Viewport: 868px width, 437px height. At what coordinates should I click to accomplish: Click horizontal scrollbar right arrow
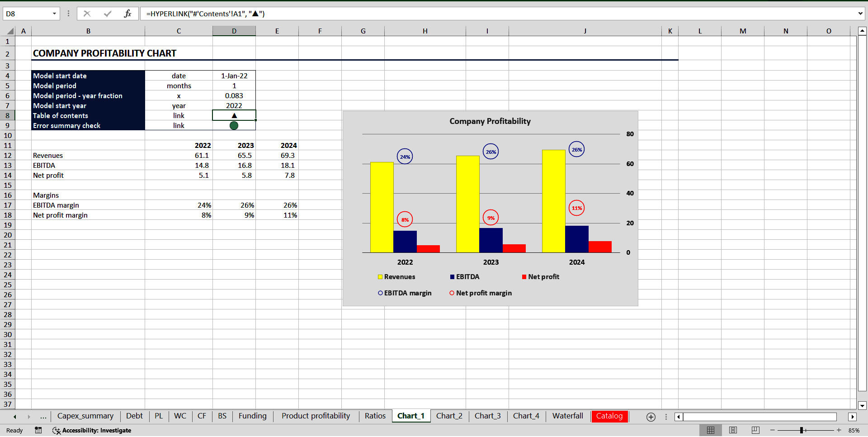point(853,417)
